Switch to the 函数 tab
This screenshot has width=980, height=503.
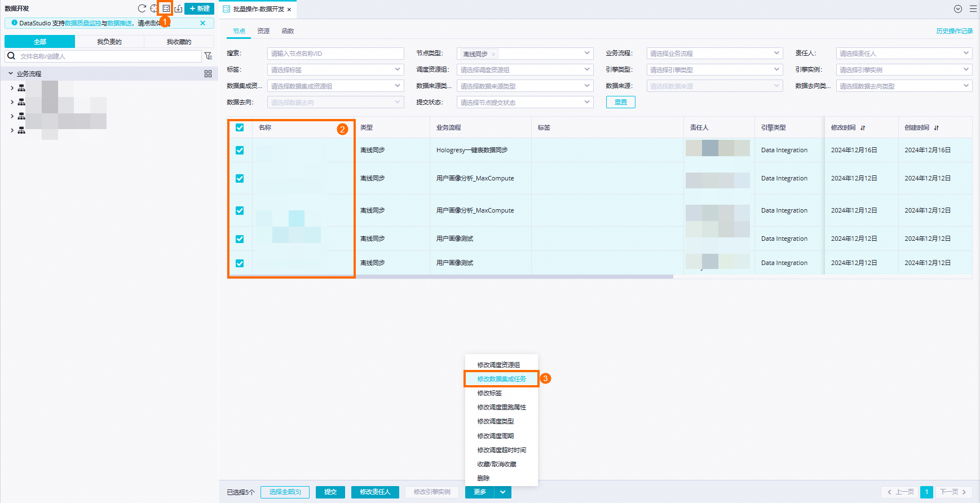pyautogui.click(x=288, y=31)
